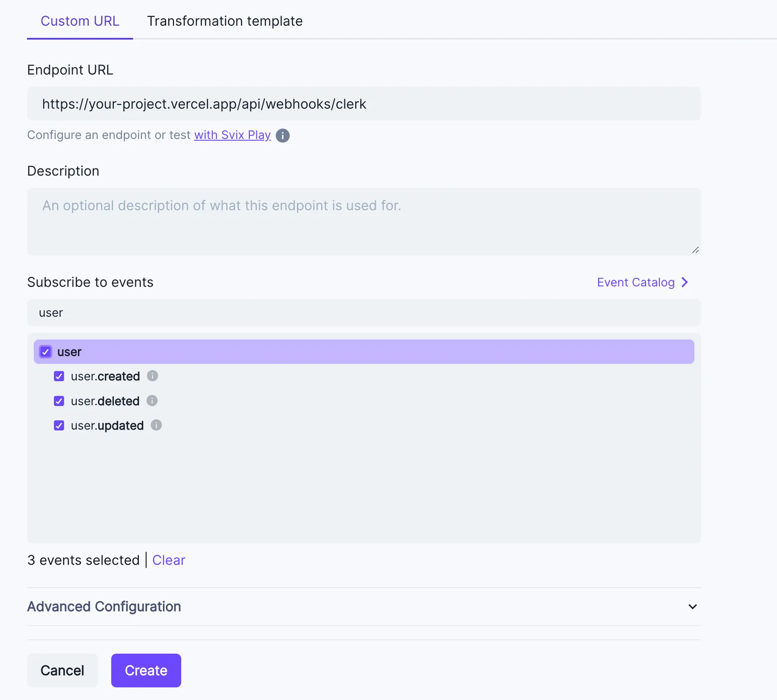Click the resize handle of the Description box
Screen dimensions: 777x700
click(695, 250)
